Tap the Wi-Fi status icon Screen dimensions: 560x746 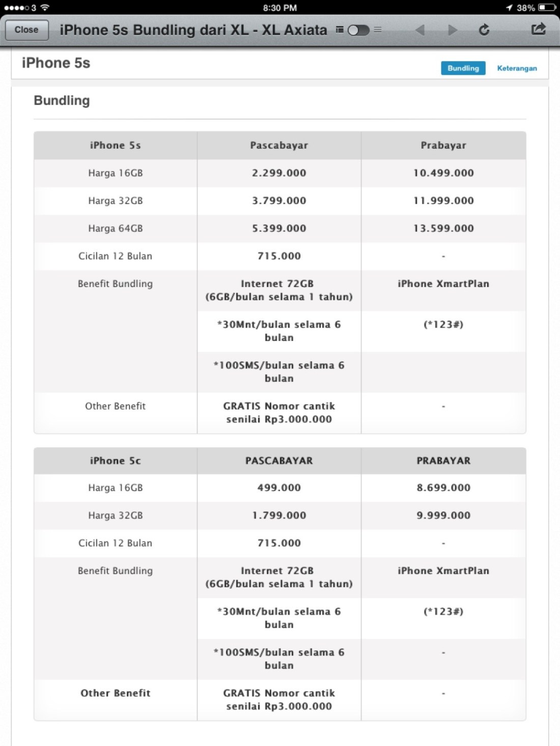coord(45,7)
